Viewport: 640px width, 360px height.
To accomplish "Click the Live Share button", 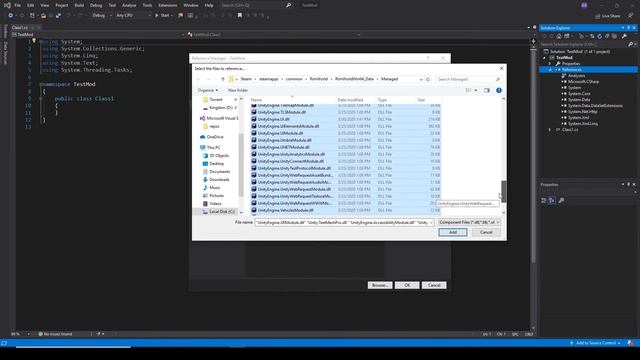I will pyautogui.click(x=607, y=16).
